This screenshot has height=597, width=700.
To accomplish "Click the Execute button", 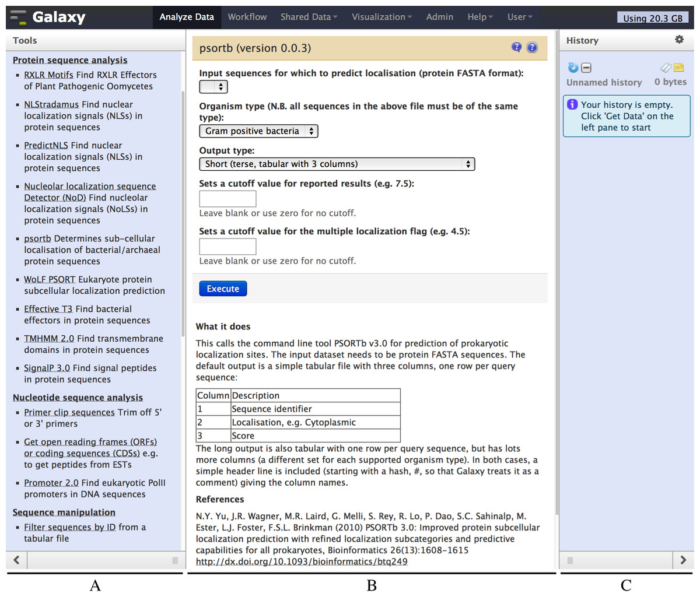I will pyautogui.click(x=223, y=289).
